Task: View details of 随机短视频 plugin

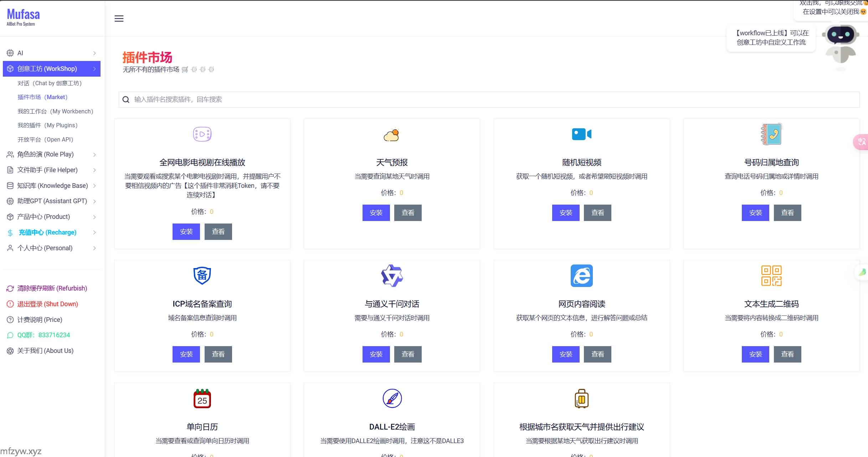Action: (597, 213)
